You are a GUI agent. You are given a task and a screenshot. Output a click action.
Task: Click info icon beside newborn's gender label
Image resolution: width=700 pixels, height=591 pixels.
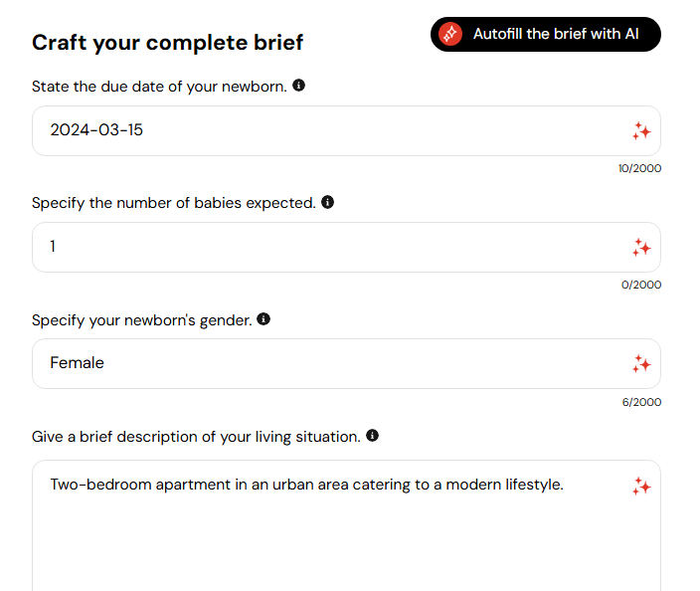(x=263, y=319)
